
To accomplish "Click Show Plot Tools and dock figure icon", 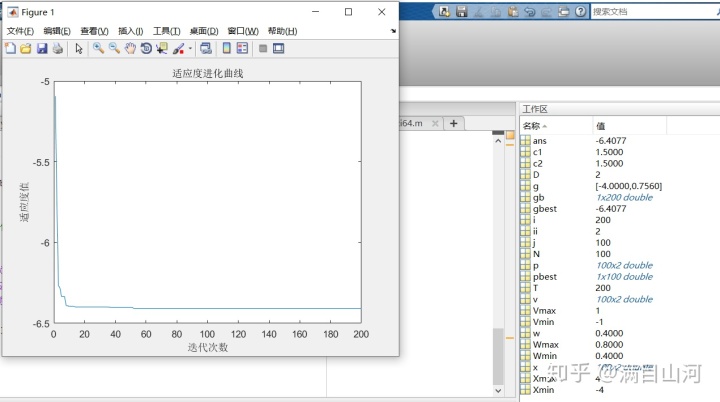I will (278, 48).
